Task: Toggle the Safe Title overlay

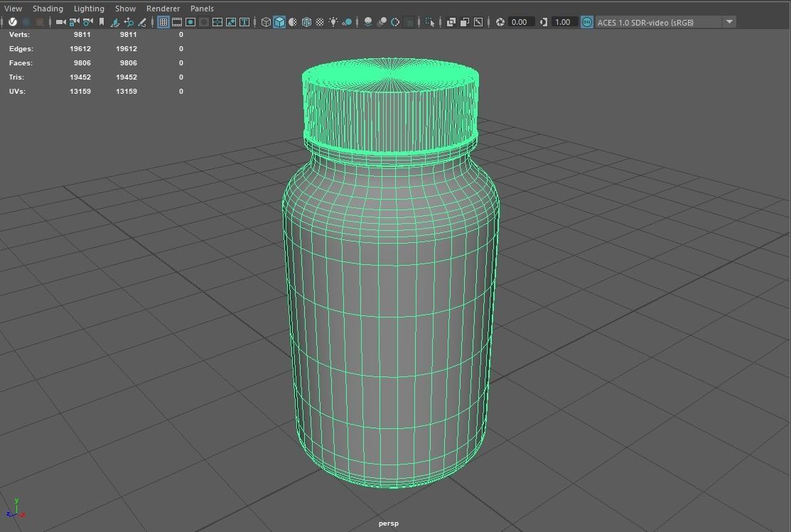Action: click(244, 22)
